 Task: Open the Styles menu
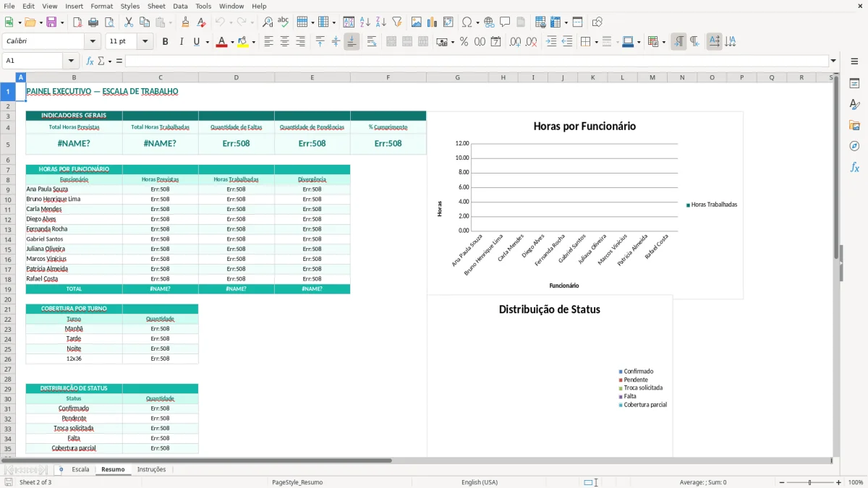tap(130, 6)
